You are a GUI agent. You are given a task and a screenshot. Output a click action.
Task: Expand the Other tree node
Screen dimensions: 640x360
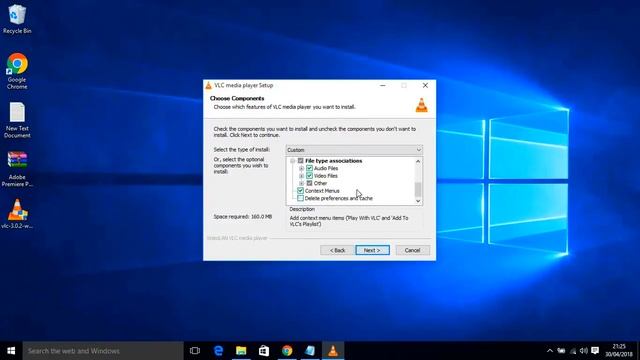pyautogui.click(x=302, y=183)
